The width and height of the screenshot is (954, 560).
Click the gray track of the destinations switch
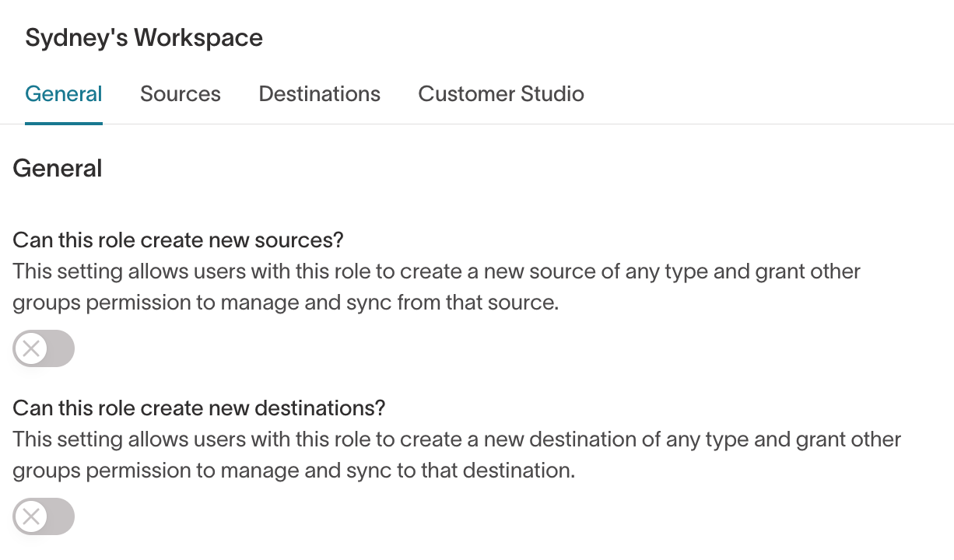(x=61, y=516)
